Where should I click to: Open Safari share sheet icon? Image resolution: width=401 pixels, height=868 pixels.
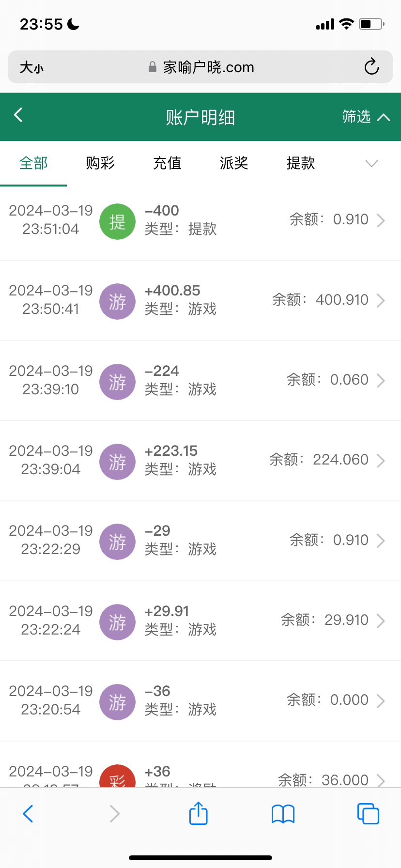pos(198,813)
